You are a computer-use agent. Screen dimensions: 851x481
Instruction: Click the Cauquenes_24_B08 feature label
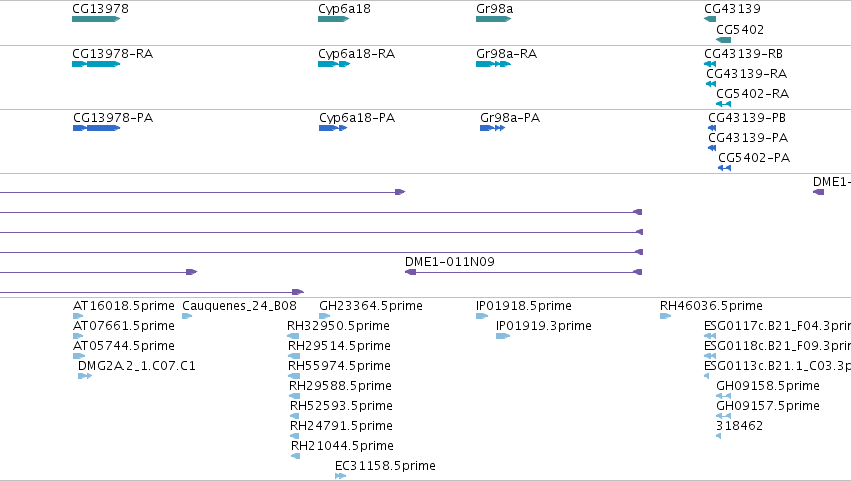239,306
